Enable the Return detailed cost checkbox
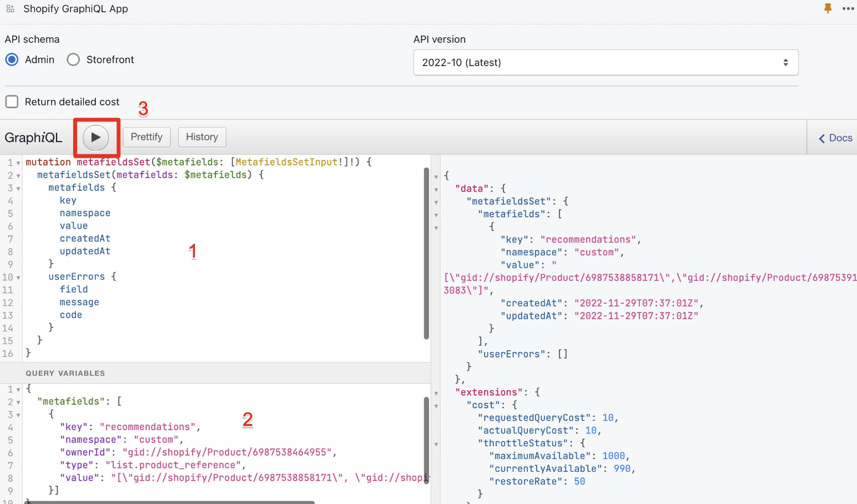The image size is (857, 504). pyautogui.click(x=12, y=102)
